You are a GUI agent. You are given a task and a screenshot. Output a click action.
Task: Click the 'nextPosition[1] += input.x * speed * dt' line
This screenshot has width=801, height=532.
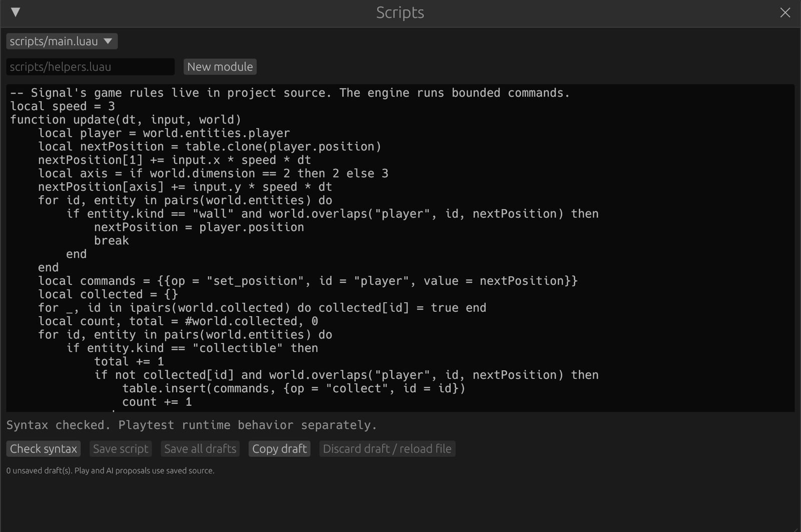[x=175, y=160]
